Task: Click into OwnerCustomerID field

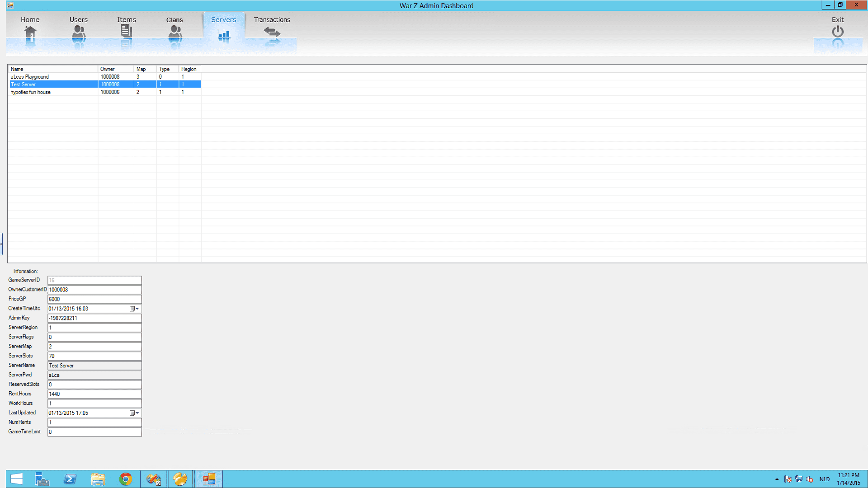Action: point(94,290)
